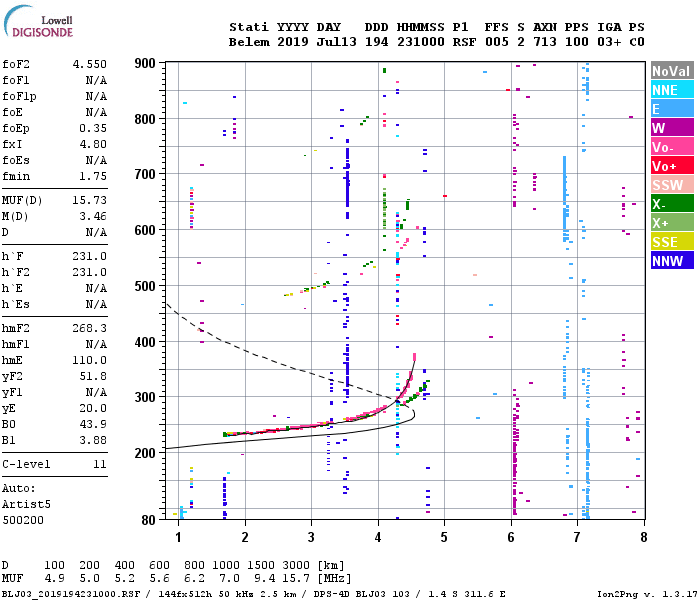Screen dimensions: 700x600
Task: Click the Lowell Digisonde logo
Action: [38, 21]
